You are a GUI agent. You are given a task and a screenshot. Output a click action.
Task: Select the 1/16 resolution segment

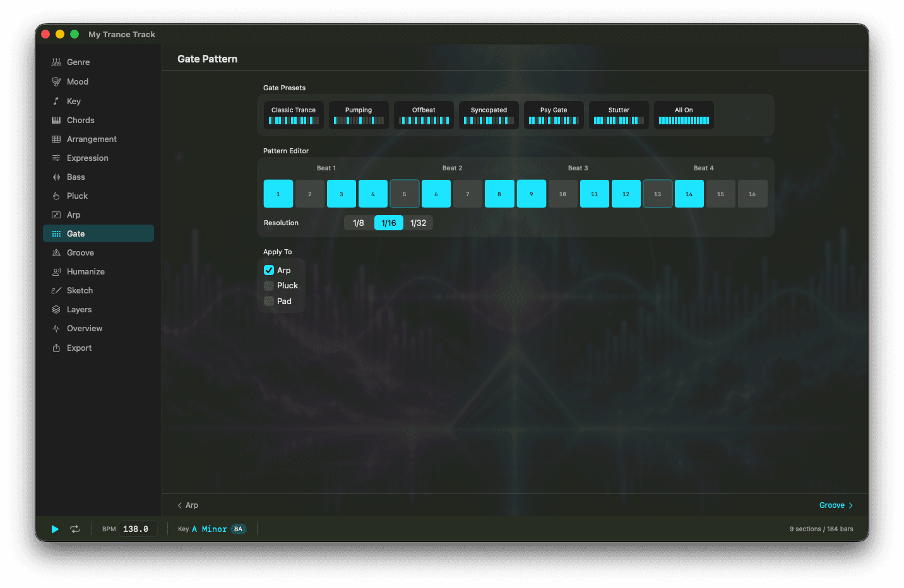click(389, 223)
